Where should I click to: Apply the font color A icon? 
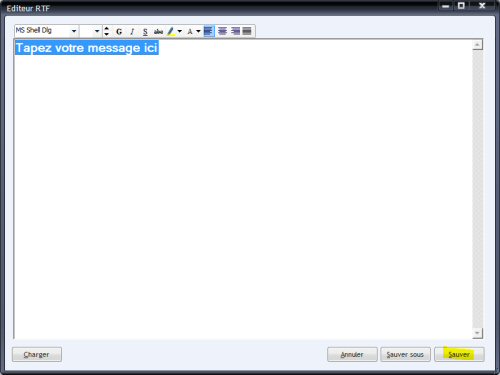coord(190,32)
